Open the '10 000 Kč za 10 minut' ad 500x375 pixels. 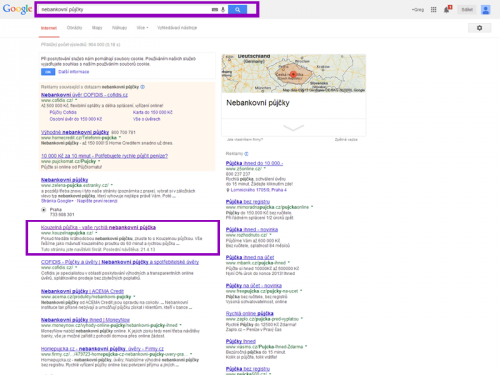(104, 156)
